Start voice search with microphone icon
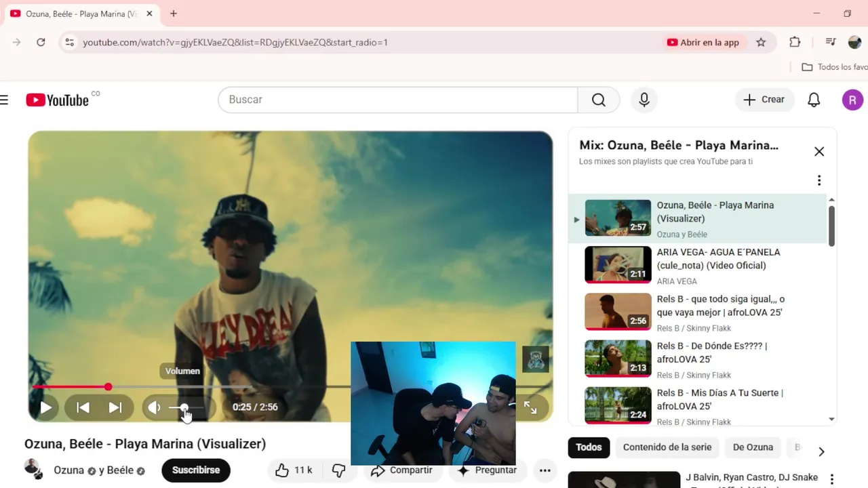Screen dimensions: 868x488 [x=644, y=100]
